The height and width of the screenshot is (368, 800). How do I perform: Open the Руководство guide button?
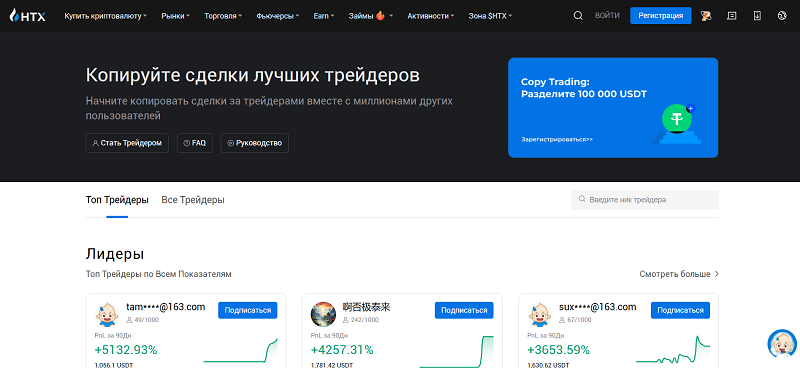tap(255, 143)
